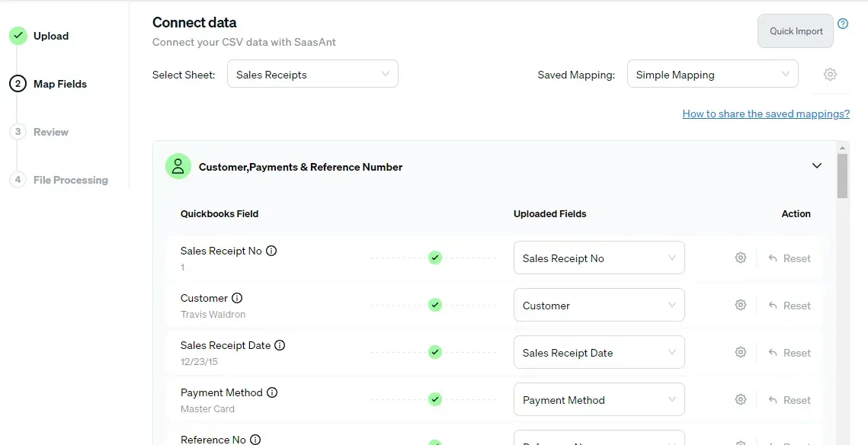
Task: Show info for Sales Receipt No field
Action: point(271,251)
